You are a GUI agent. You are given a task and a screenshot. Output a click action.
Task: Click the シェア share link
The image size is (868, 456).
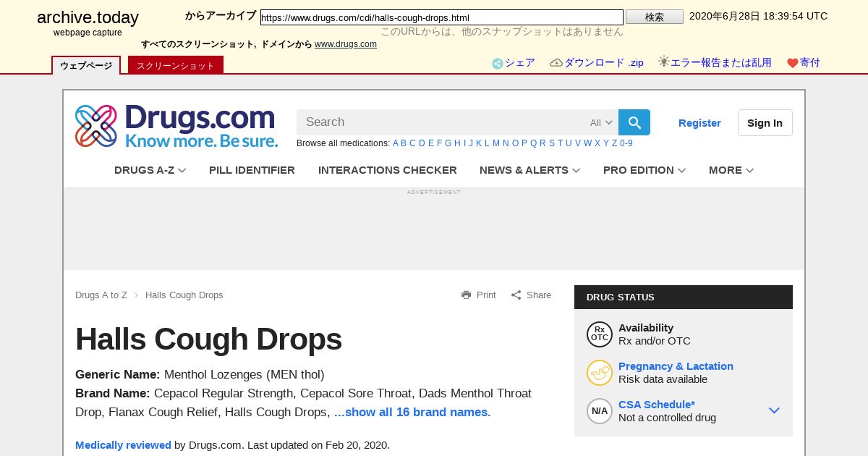point(520,63)
